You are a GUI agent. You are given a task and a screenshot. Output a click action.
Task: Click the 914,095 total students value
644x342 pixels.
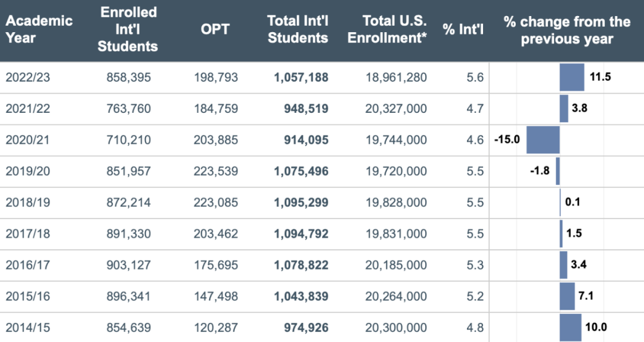tap(306, 140)
